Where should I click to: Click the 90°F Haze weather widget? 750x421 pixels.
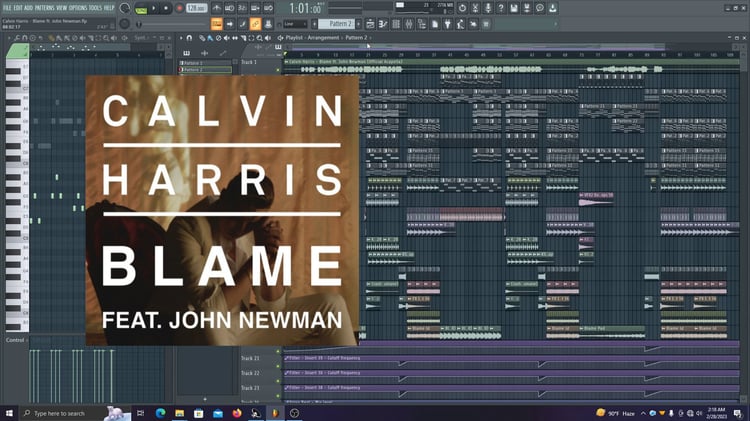coord(616,413)
